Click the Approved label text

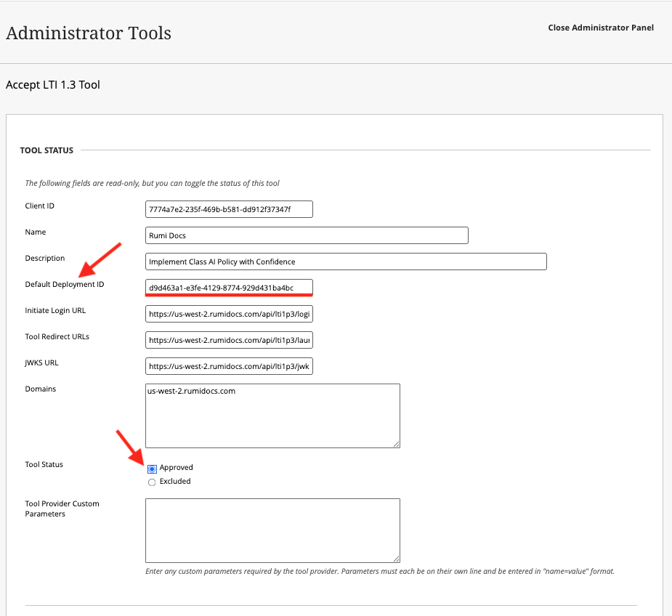coord(176,467)
